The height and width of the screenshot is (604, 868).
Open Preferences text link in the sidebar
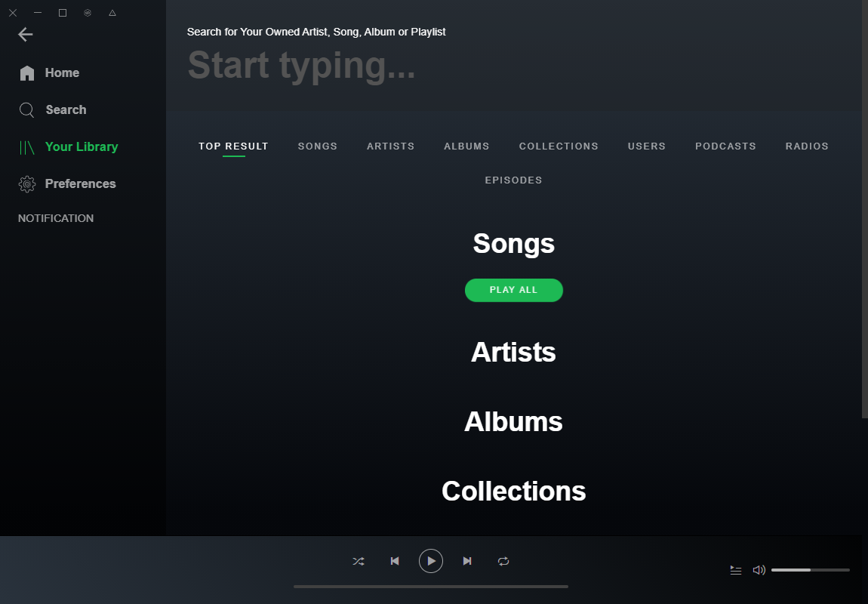pyautogui.click(x=80, y=183)
